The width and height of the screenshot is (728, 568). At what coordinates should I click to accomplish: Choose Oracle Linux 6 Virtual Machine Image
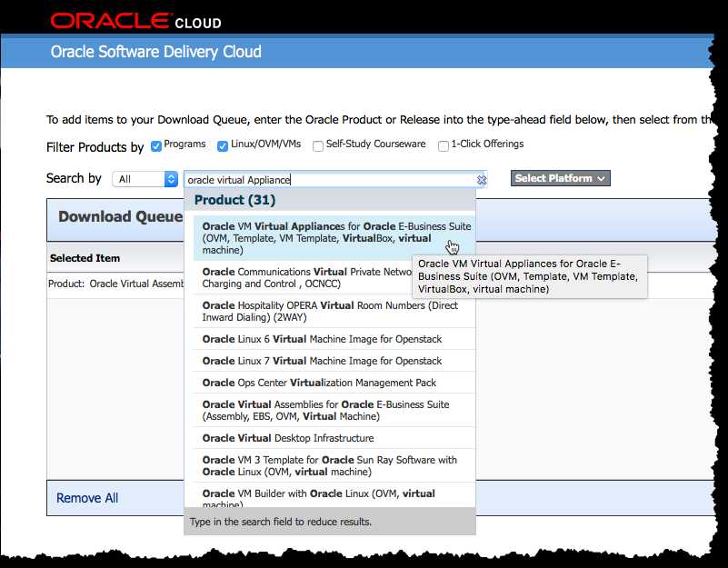(x=334, y=339)
